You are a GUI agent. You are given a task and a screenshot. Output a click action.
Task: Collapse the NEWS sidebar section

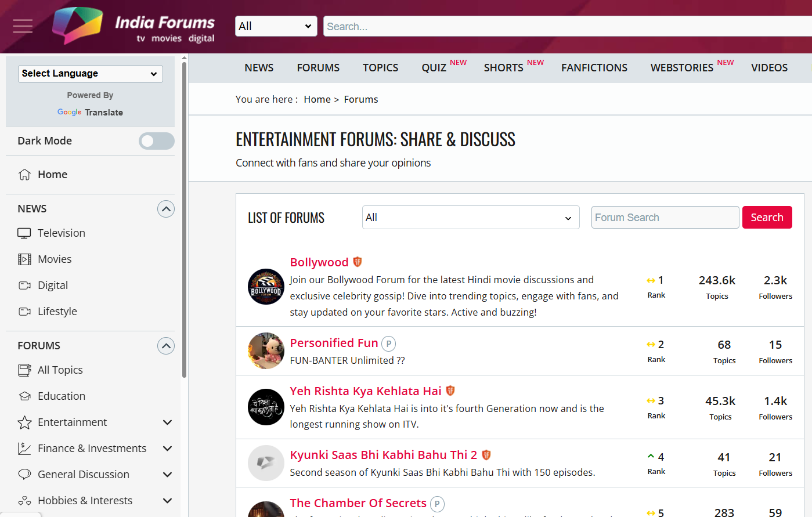point(166,209)
